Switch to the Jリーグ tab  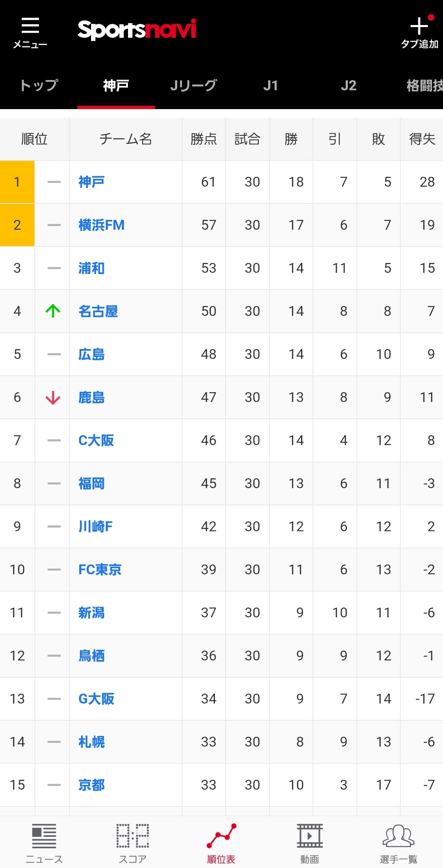(193, 85)
